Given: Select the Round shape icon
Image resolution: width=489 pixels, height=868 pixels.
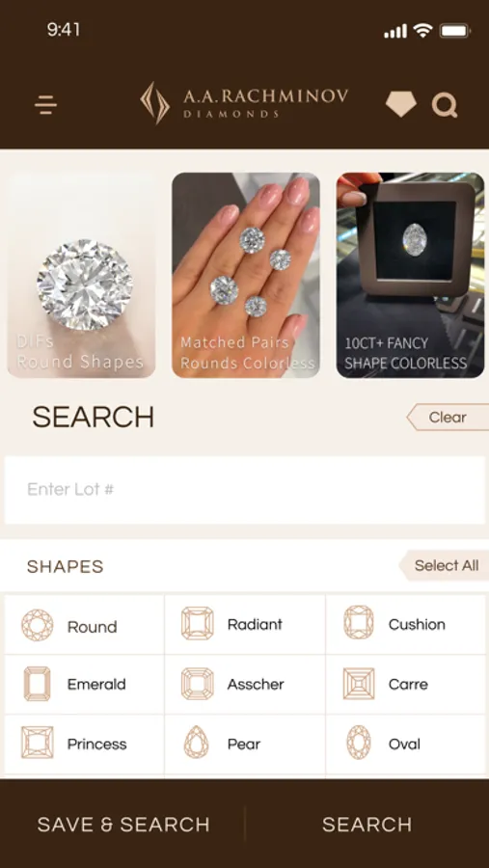Looking at the screenshot, I should click(37, 625).
